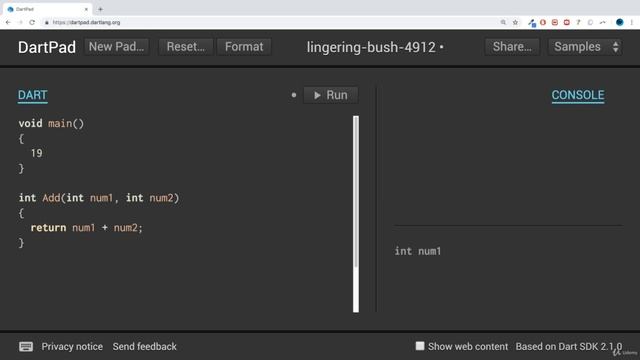Open the Chrome three-dot menu

[x=631, y=22]
